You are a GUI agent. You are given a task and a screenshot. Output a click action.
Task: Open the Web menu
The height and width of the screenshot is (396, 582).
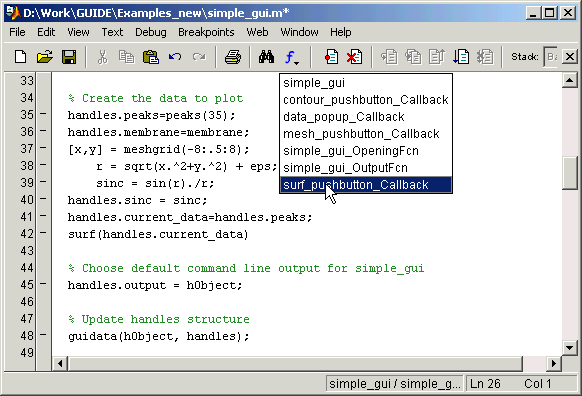[257, 32]
